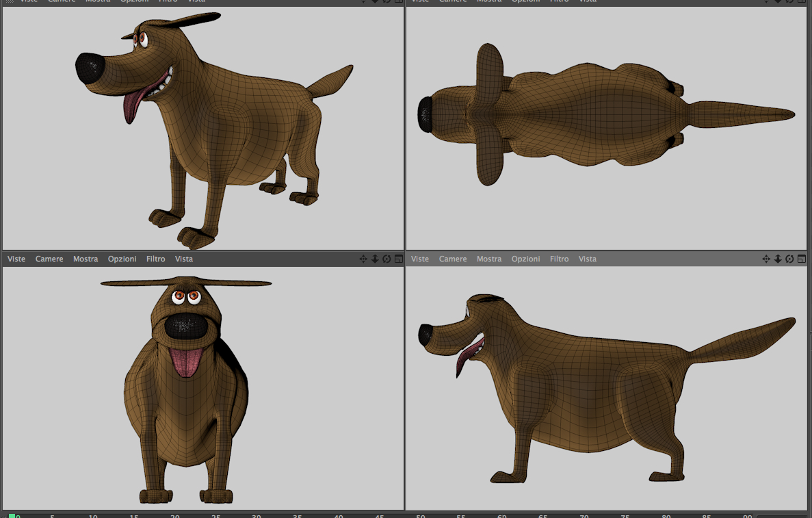The height and width of the screenshot is (518, 812).
Task: Open the Viste menu in the front view panel
Action: 16,259
